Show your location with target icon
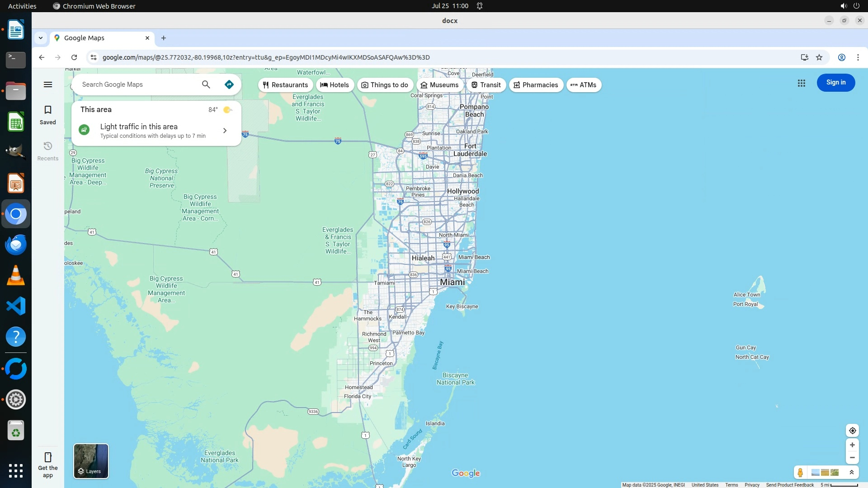 (x=852, y=431)
